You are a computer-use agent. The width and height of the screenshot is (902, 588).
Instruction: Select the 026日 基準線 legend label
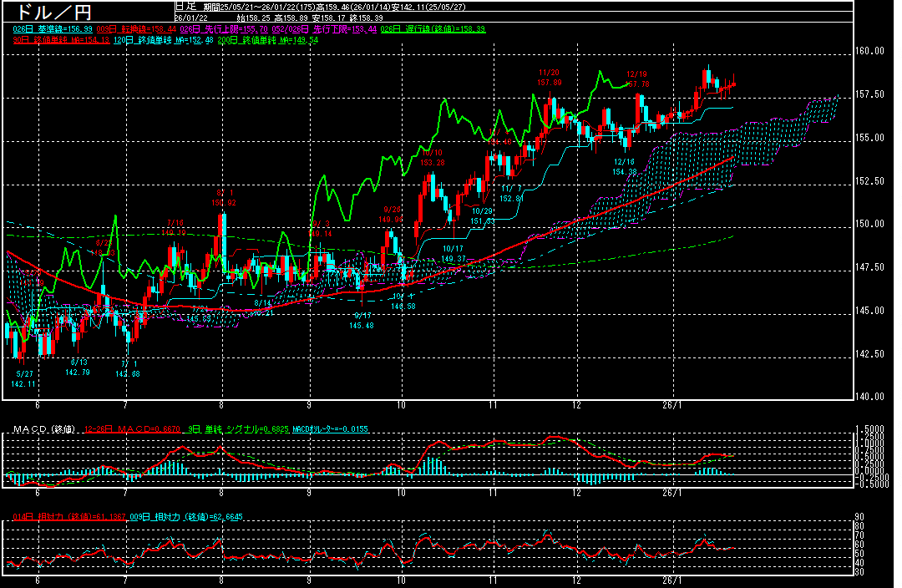(48, 29)
